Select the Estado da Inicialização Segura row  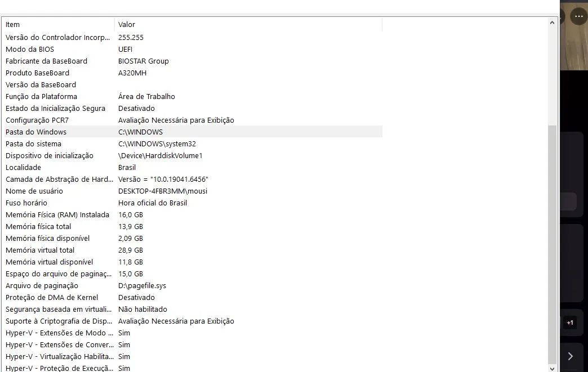pyautogui.click(x=193, y=108)
